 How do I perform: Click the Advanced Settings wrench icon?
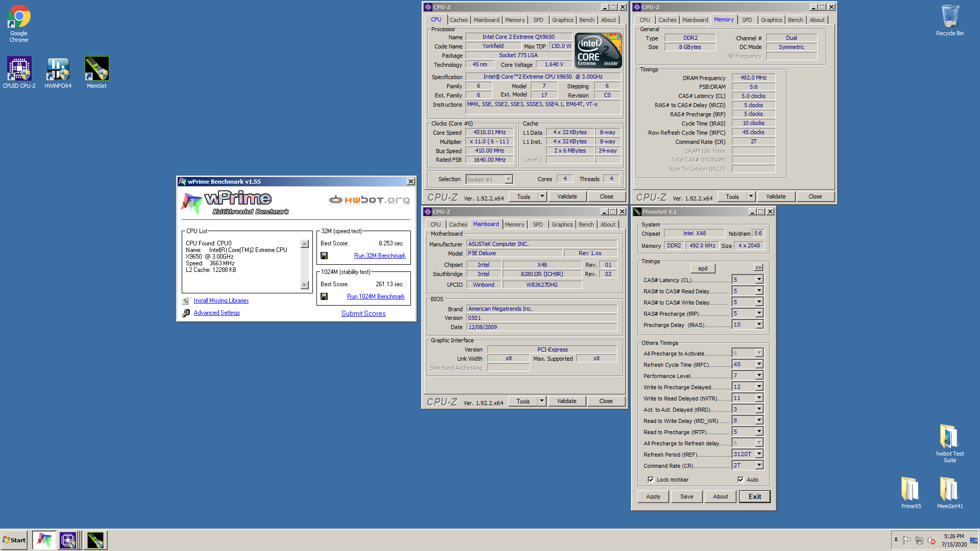click(186, 313)
